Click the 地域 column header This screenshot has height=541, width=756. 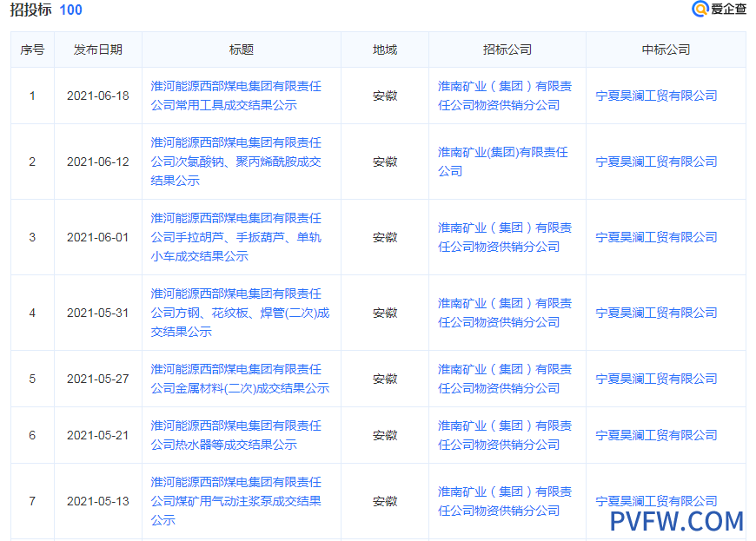(384, 49)
